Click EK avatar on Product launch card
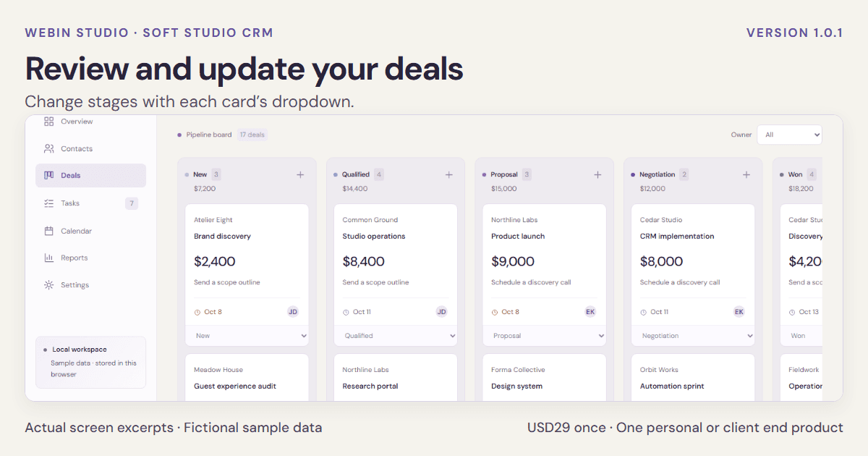Screen dimensions: 868x456 point(590,312)
